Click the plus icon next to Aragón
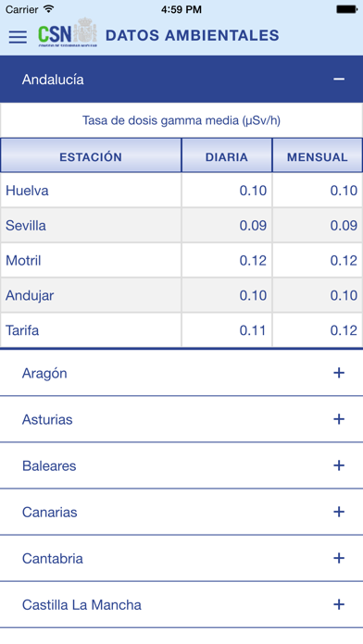 [339, 373]
